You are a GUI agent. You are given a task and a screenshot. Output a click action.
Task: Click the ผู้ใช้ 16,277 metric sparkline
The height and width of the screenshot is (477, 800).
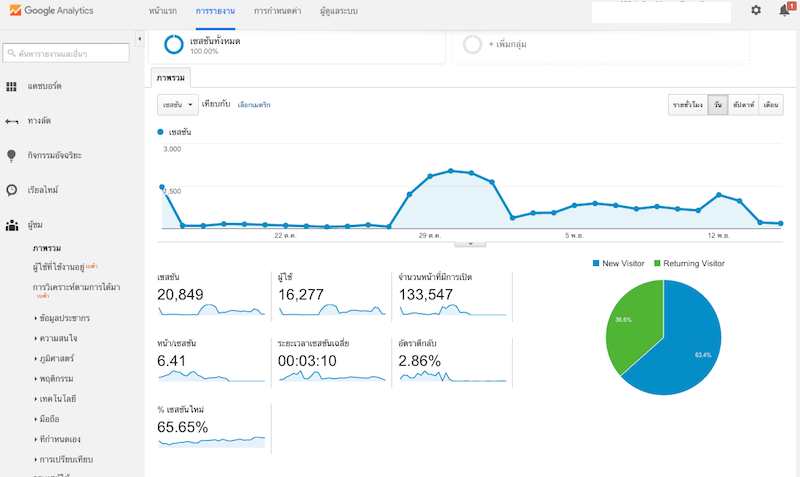coord(332,309)
